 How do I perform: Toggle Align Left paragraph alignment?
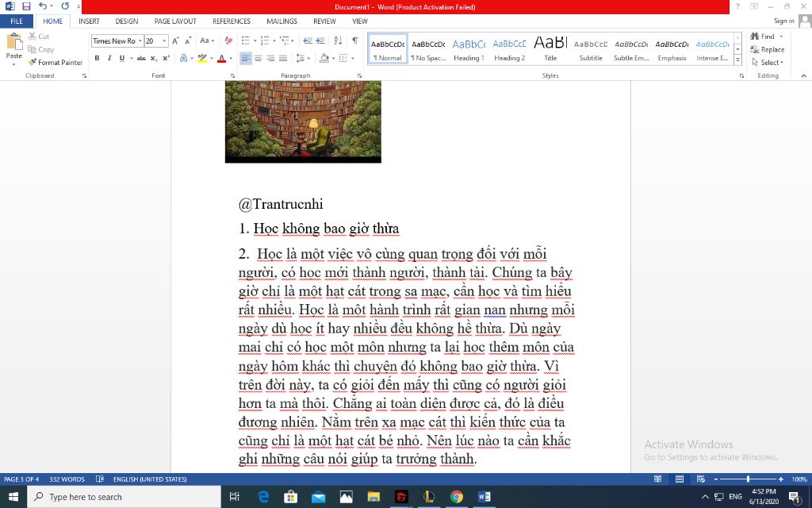pos(246,58)
